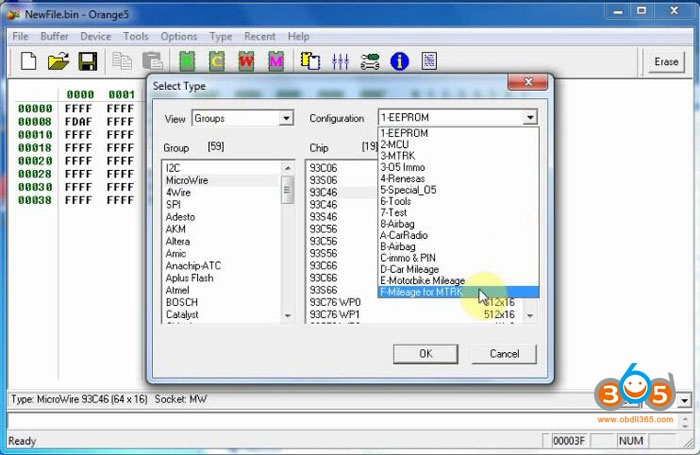
Task: Select 4-Renesas configuration option
Action: (458, 179)
